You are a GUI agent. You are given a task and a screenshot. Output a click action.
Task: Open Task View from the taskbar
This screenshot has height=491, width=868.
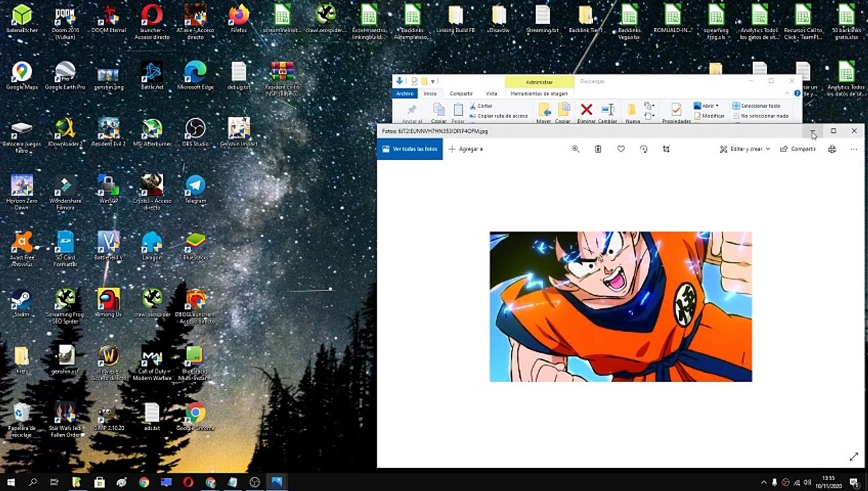[x=55, y=482]
